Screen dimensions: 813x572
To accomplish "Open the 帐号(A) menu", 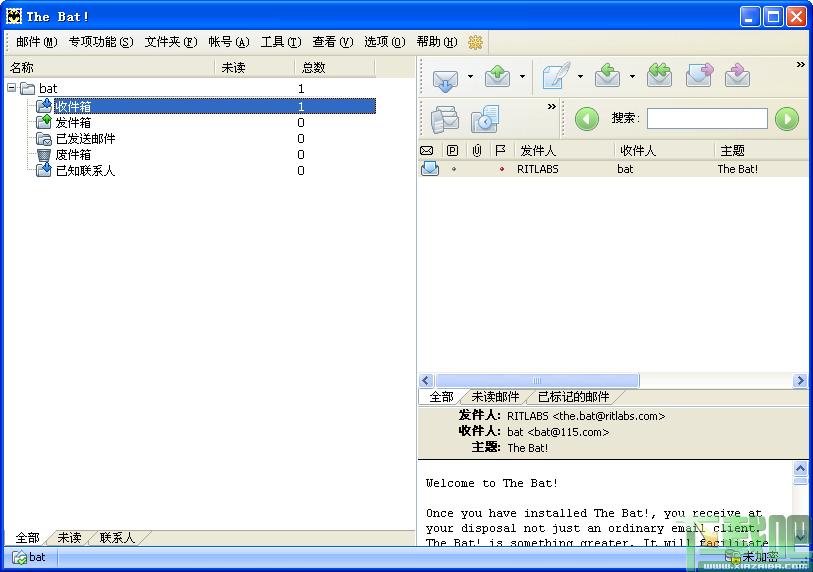I will (229, 42).
